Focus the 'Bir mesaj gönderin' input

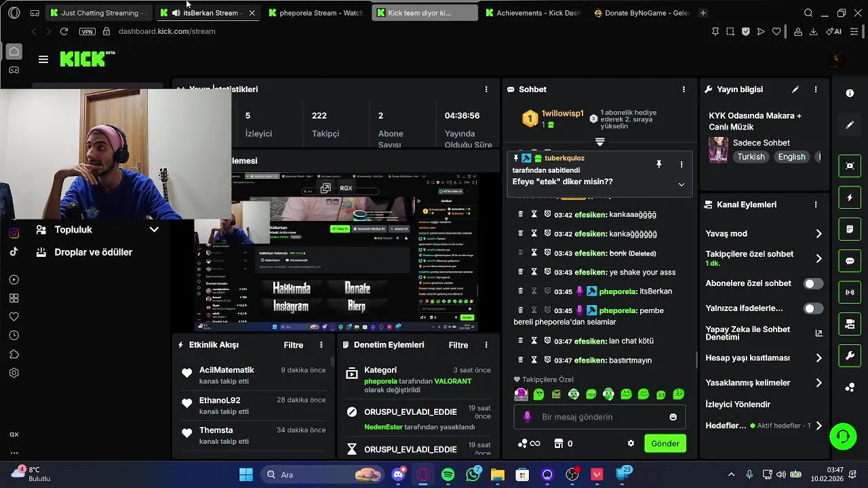coord(600,417)
